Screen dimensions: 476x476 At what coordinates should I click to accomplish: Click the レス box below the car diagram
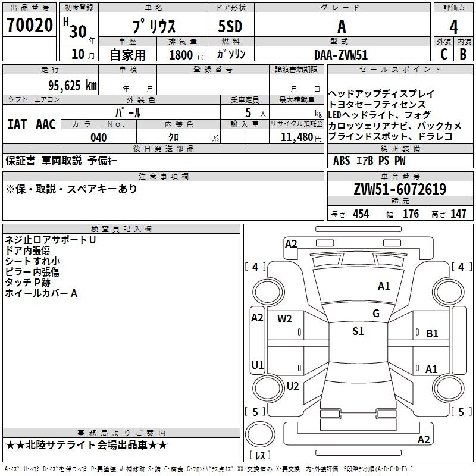tap(260, 456)
